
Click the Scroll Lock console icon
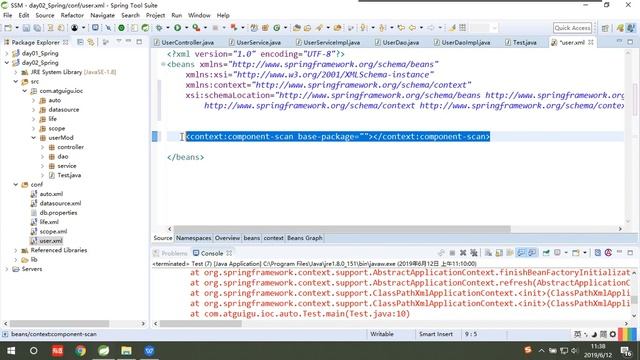pos(499,253)
